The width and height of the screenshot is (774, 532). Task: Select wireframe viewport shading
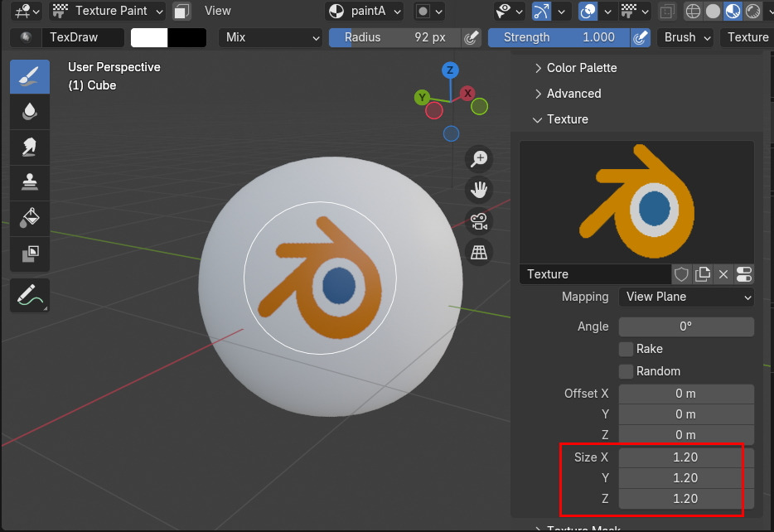(693, 11)
